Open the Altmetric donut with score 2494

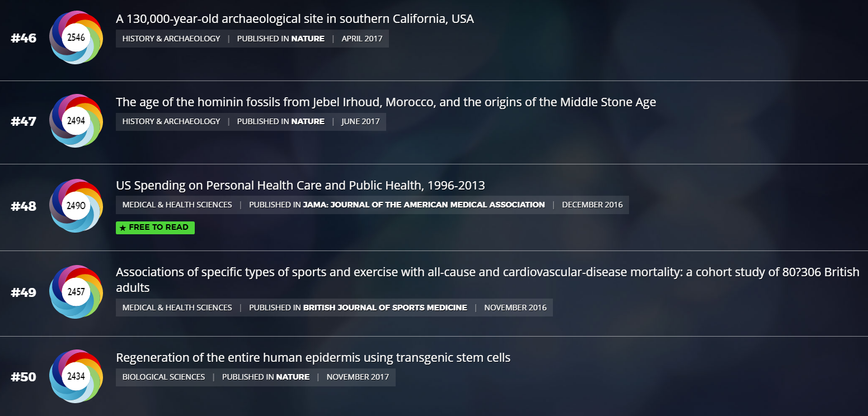click(x=76, y=121)
